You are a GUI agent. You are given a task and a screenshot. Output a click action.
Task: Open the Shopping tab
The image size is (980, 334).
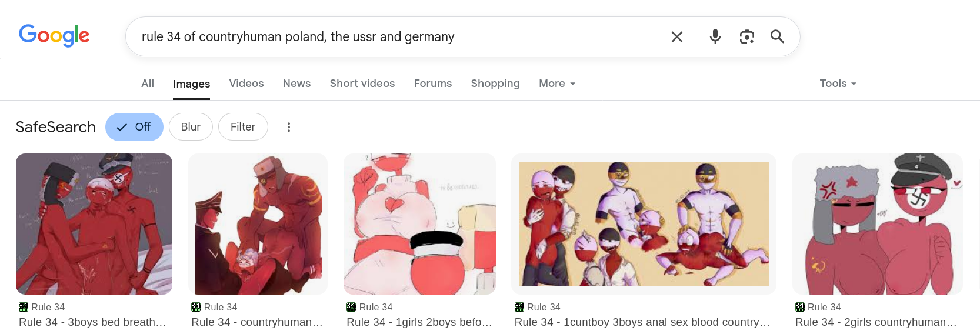tap(495, 83)
